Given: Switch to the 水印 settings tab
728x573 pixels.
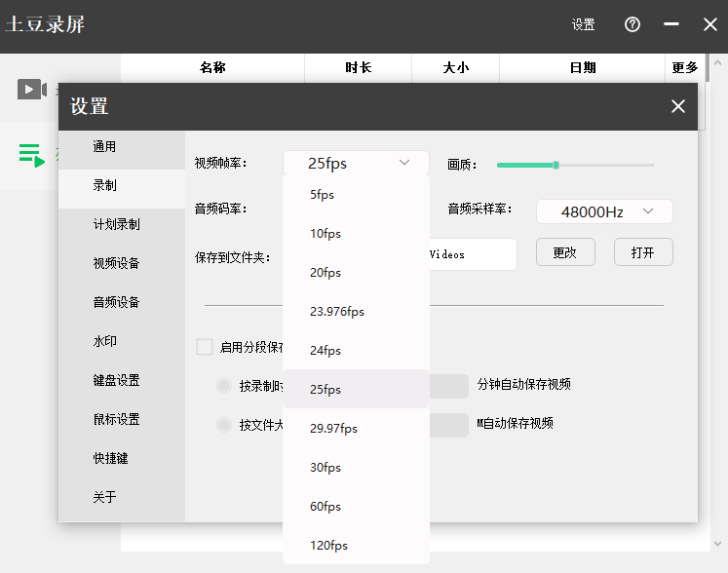Looking at the screenshot, I should point(104,342).
